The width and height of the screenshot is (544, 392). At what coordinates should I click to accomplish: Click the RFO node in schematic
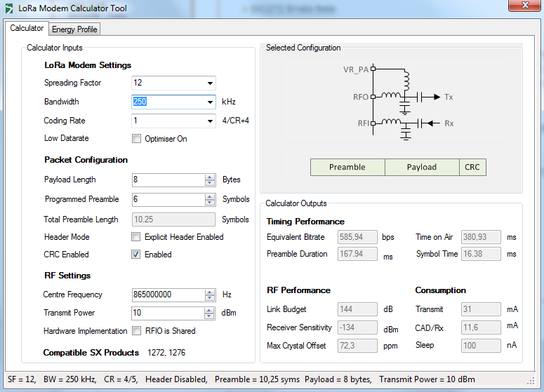(373, 97)
